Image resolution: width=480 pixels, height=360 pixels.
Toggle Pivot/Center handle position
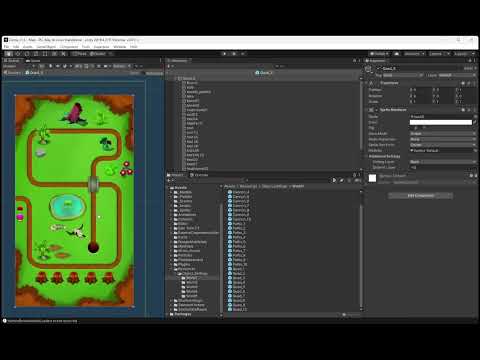coord(80,54)
